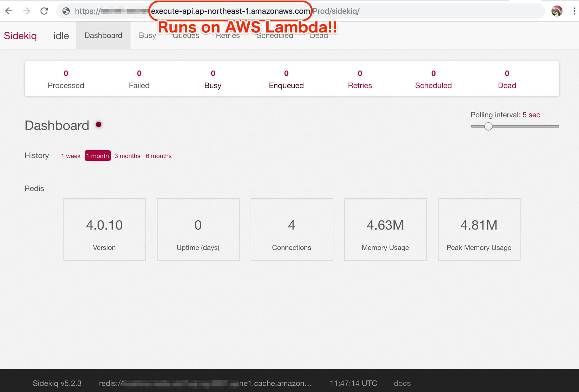
Task: Select the 3 months history range
Action: tap(127, 156)
